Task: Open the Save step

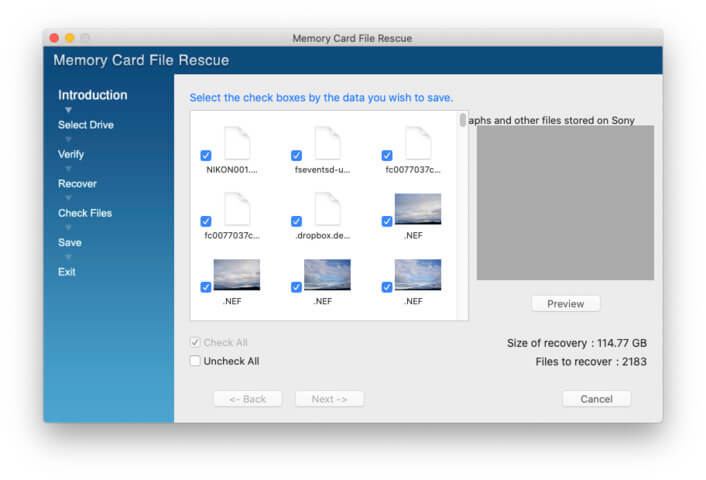Action: point(69,243)
